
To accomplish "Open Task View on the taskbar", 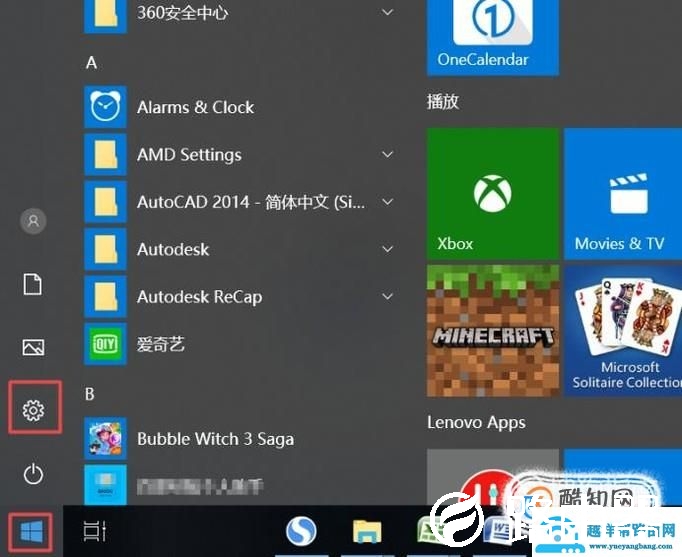I will 94,531.
